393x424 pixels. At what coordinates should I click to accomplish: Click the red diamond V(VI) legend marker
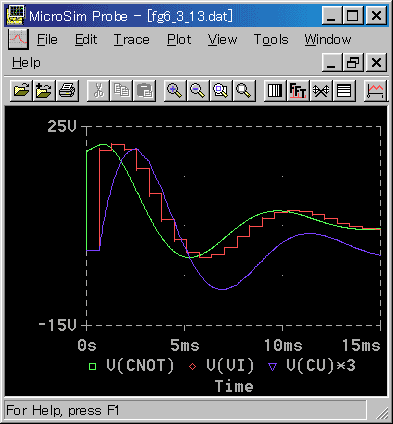(192, 367)
